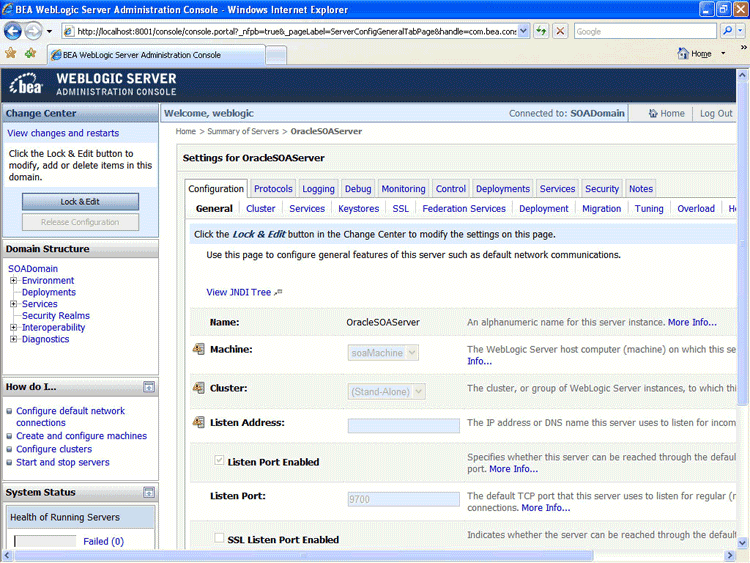Click More Info link for Name
This screenshot has height=563, width=750.
tap(692, 322)
